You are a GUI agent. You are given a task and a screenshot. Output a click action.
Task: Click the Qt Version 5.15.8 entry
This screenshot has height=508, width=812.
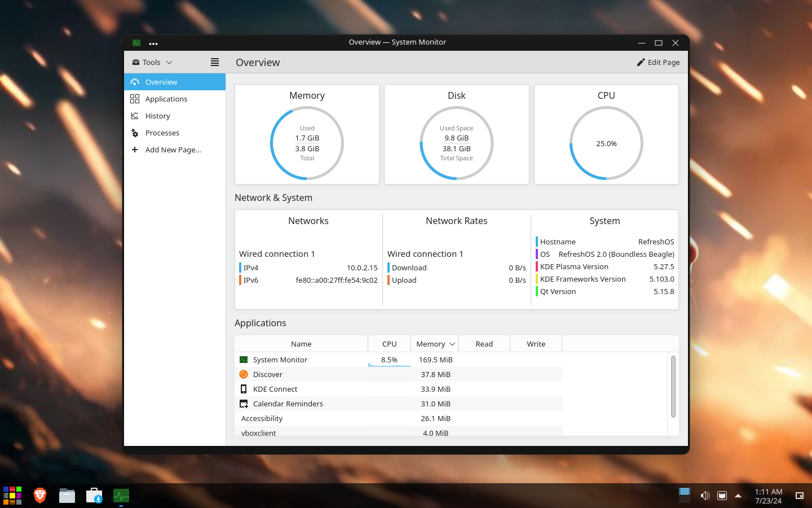pos(604,291)
